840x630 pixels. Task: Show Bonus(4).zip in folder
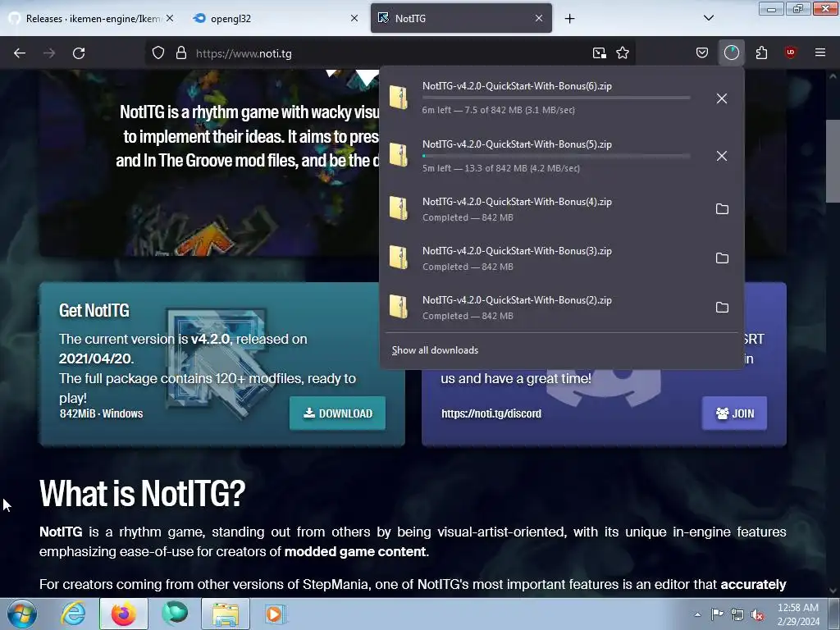coord(722,209)
